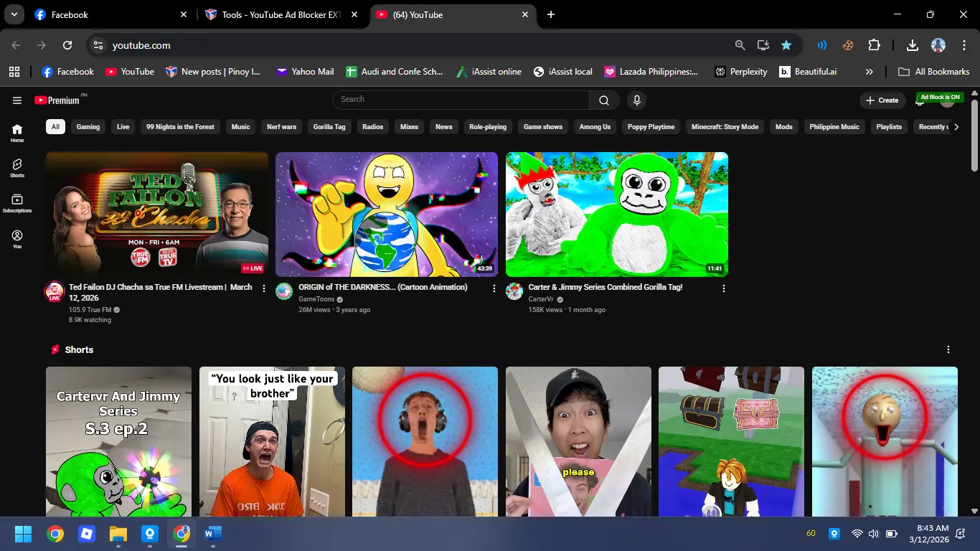Toggle the bookmark star for this page
Image resolution: width=980 pixels, height=551 pixels.
(x=786, y=45)
